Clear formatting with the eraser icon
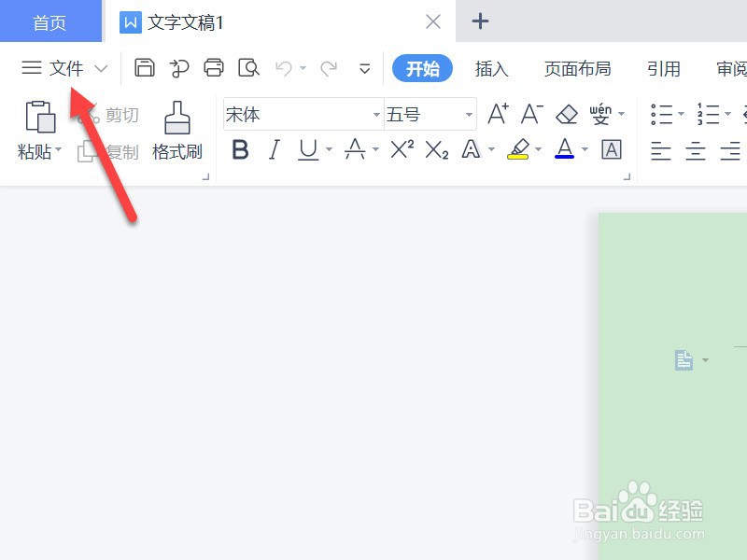Image resolution: width=747 pixels, height=560 pixels. tap(566, 114)
